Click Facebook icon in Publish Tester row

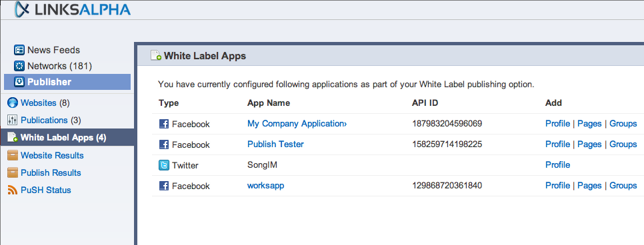164,144
